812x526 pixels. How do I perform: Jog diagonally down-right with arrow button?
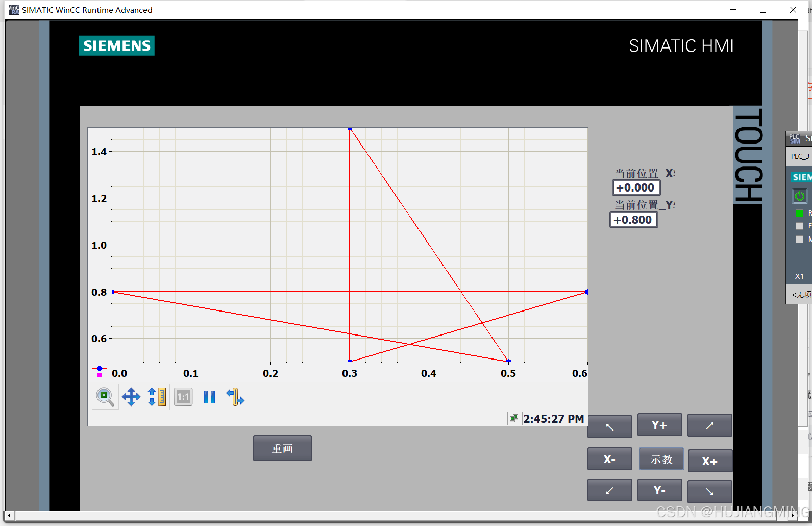(x=710, y=492)
